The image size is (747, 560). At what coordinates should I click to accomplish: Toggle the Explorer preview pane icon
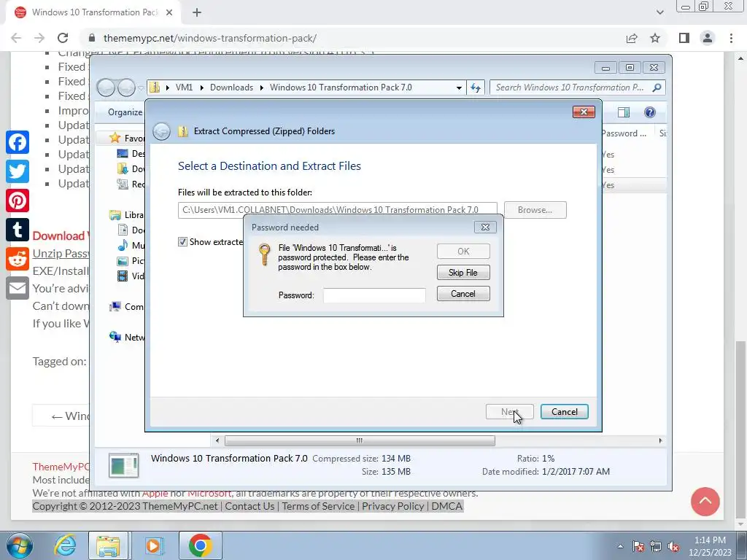623,112
